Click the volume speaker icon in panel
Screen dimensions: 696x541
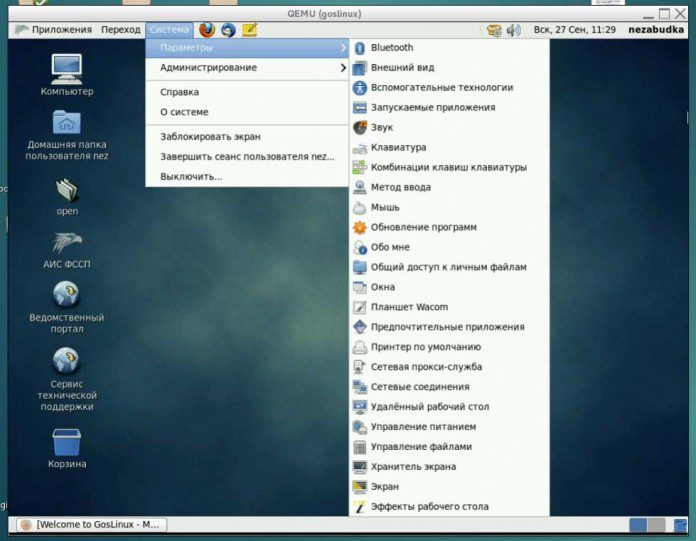coord(514,30)
